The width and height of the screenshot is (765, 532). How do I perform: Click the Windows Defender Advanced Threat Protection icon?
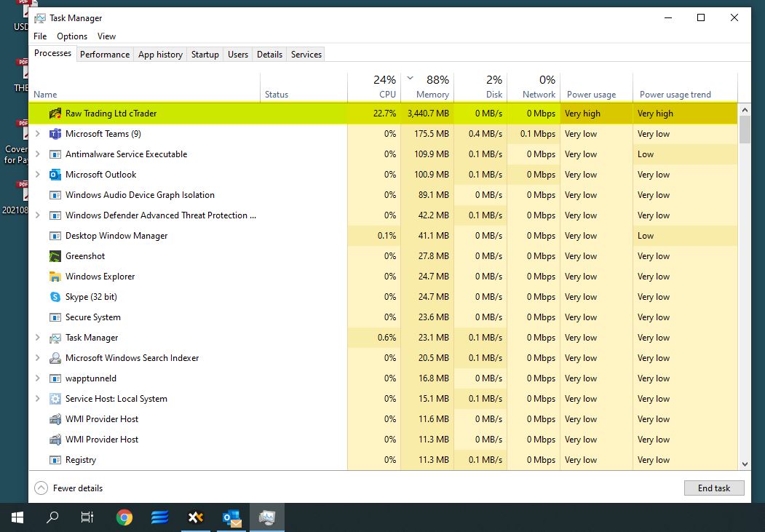tap(55, 215)
